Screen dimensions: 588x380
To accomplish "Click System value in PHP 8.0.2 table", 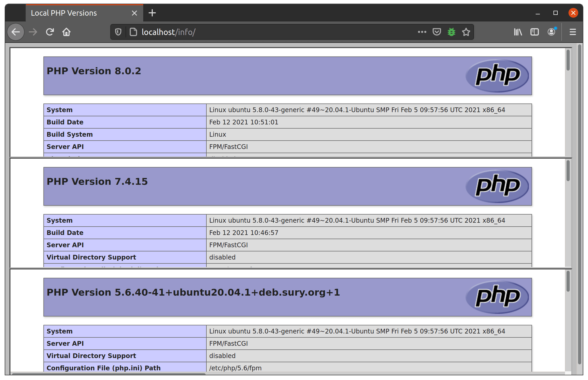I will [357, 110].
